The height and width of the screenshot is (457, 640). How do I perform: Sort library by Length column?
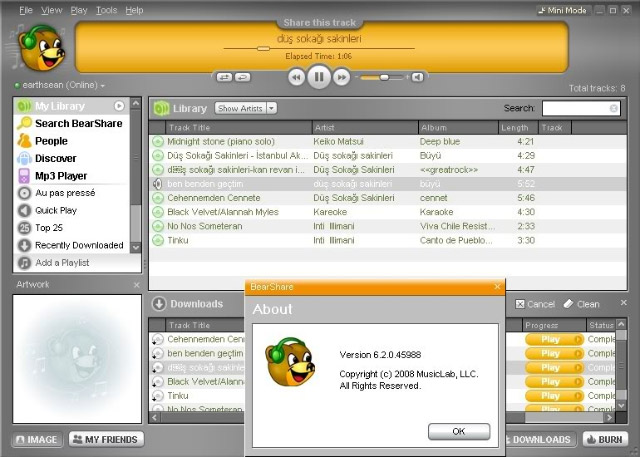pyautogui.click(x=518, y=128)
